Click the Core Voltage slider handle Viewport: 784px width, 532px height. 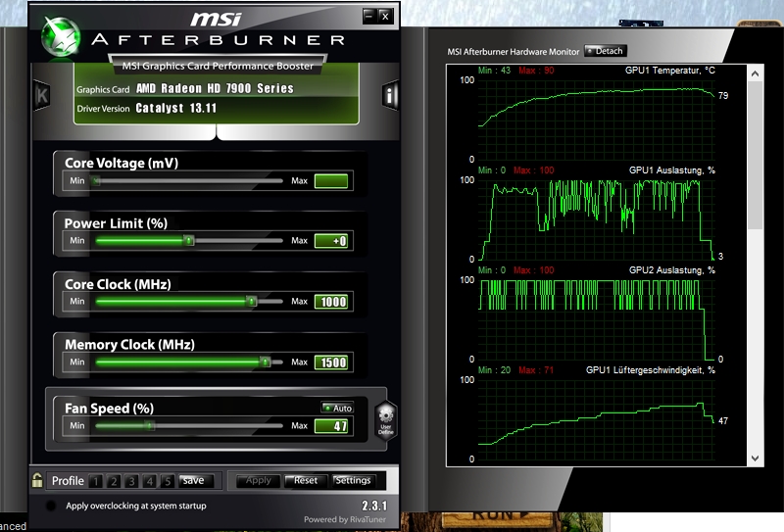96,181
